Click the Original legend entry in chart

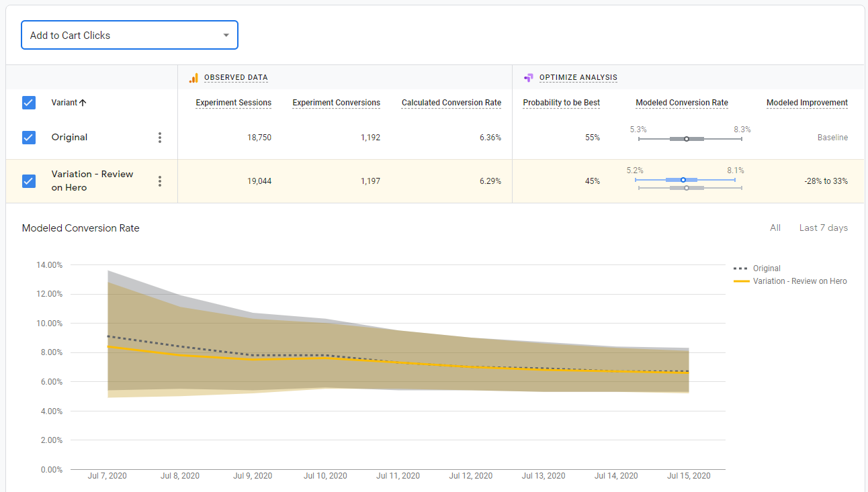coord(766,268)
